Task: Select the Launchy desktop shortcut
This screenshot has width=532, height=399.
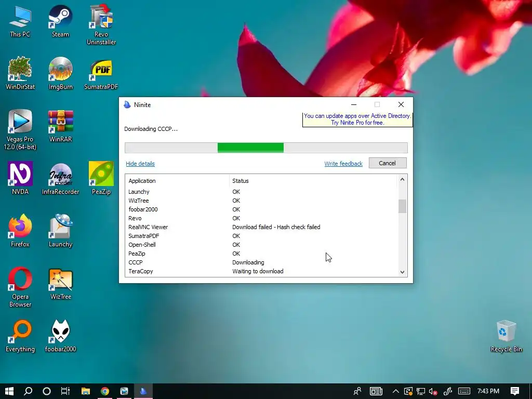Action: tap(60, 231)
